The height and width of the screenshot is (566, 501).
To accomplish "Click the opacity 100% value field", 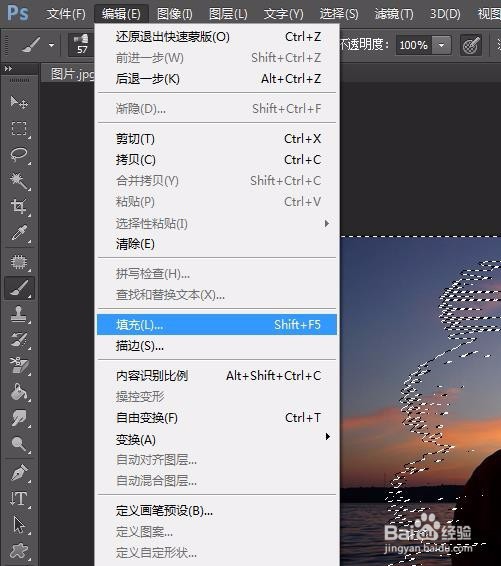I will [x=414, y=45].
